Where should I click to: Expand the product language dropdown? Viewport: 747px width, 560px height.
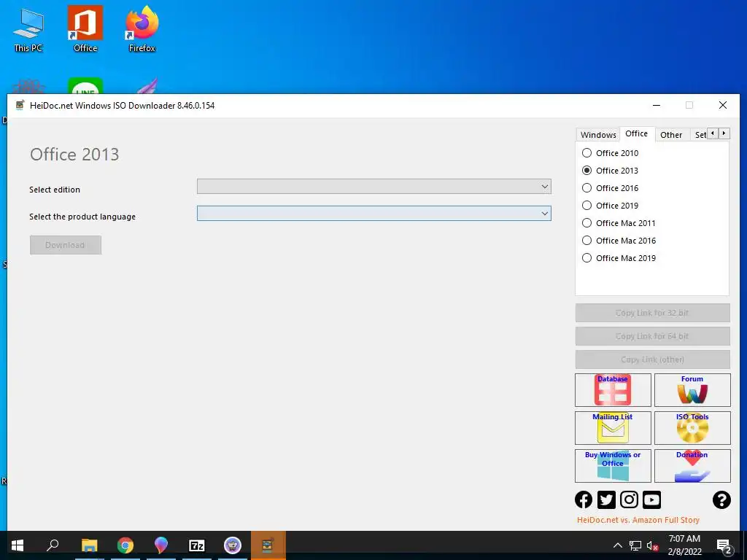374,214
